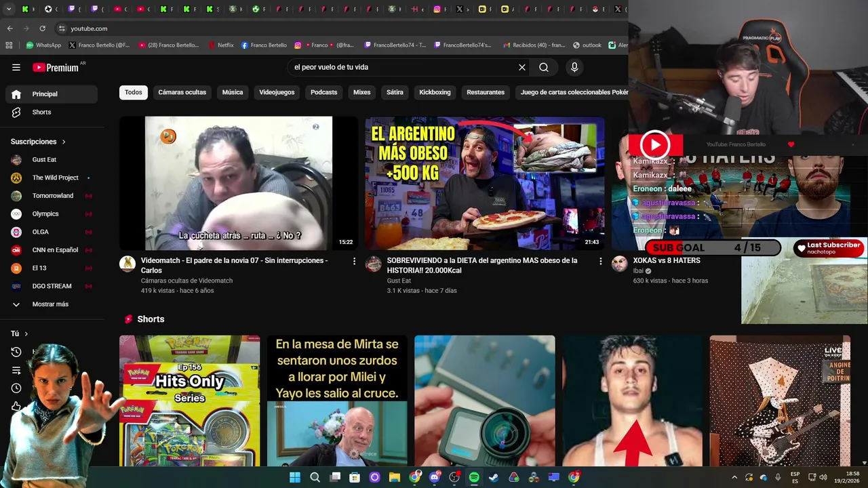The width and height of the screenshot is (868, 488).
Task: Expand the Suscripciones section arrow
Action: tap(64, 142)
